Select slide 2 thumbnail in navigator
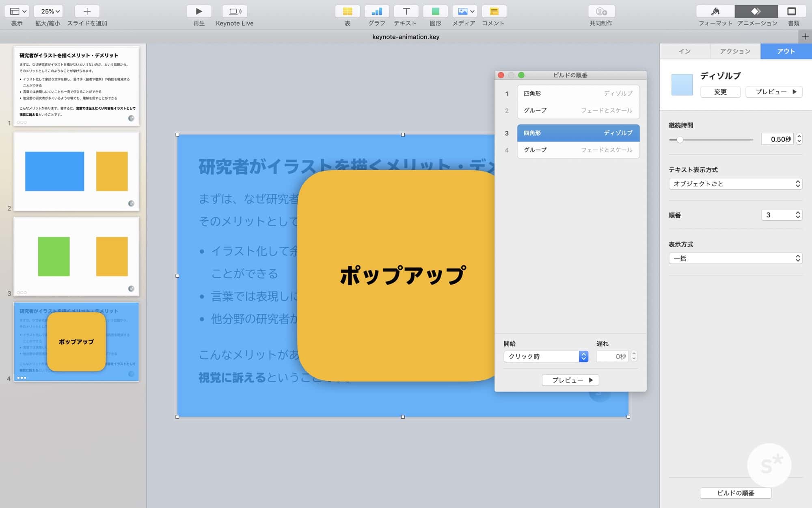812x508 pixels. (x=76, y=171)
